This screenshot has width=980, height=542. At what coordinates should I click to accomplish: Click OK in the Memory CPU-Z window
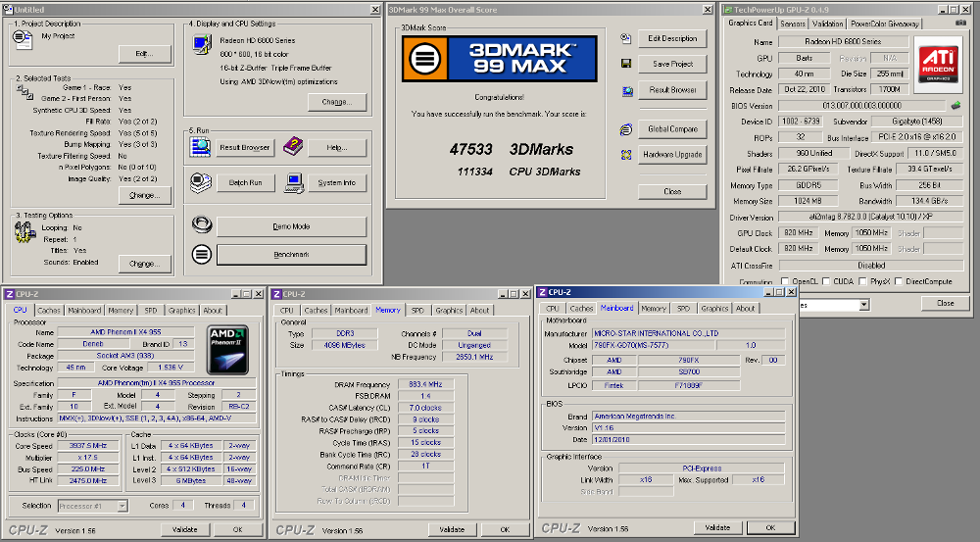(x=505, y=529)
